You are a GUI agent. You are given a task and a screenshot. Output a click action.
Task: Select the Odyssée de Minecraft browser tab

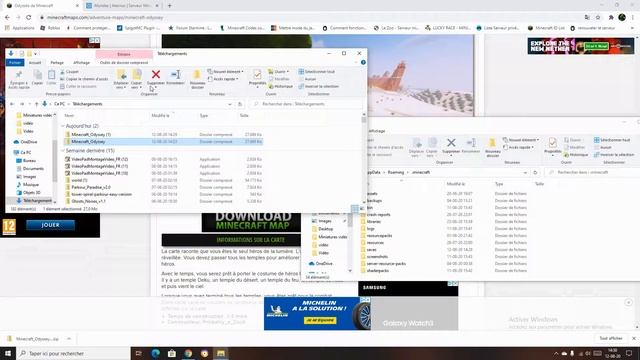(42, 6)
